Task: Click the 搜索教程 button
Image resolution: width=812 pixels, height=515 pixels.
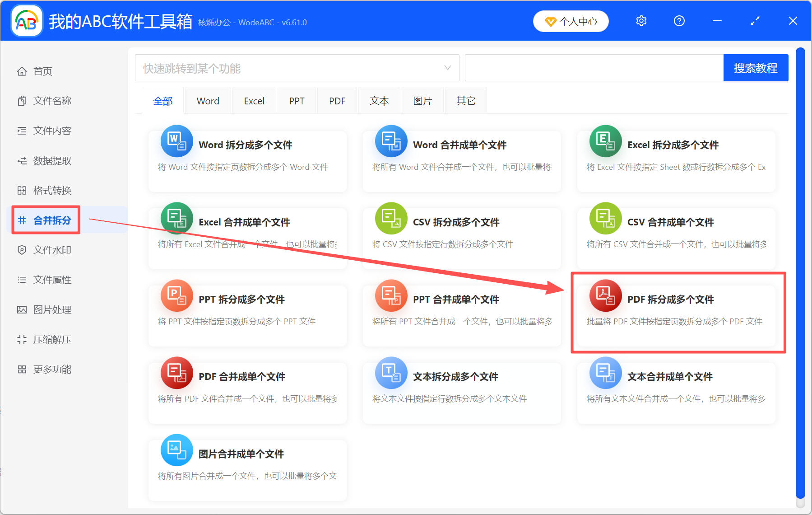Action: point(756,68)
